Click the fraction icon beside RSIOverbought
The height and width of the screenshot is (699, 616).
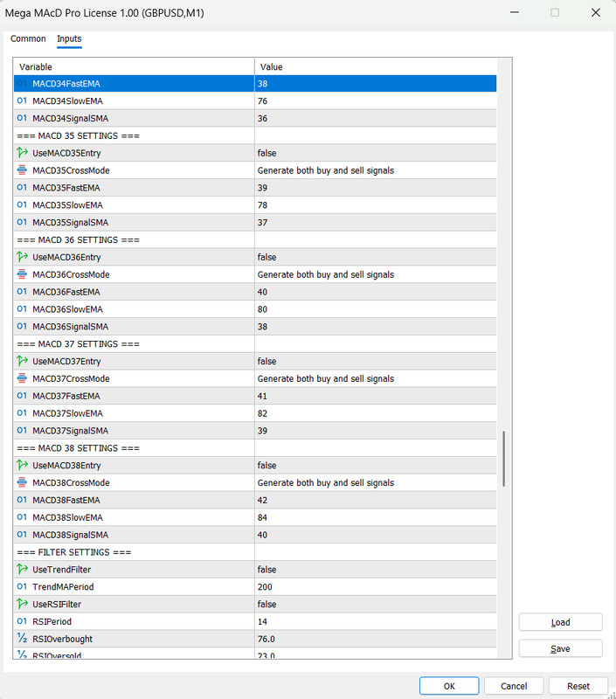[22, 639]
